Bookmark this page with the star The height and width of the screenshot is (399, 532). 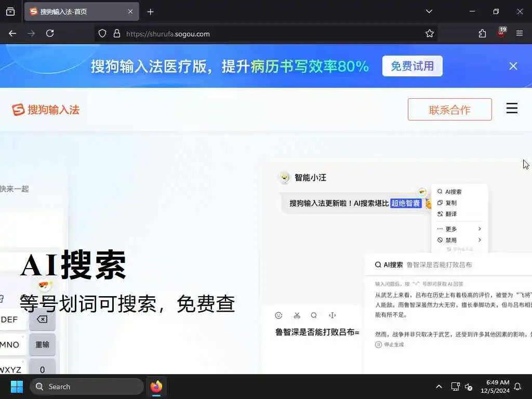tap(430, 33)
